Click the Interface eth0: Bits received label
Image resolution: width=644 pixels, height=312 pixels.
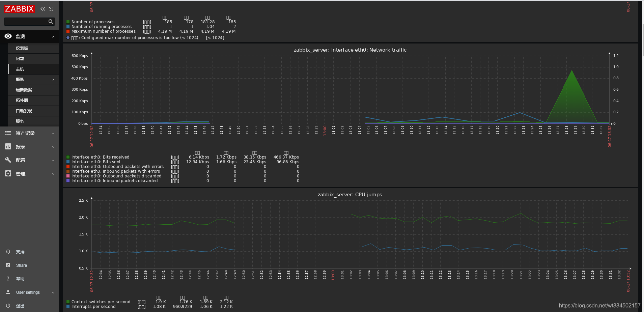click(100, 157)
